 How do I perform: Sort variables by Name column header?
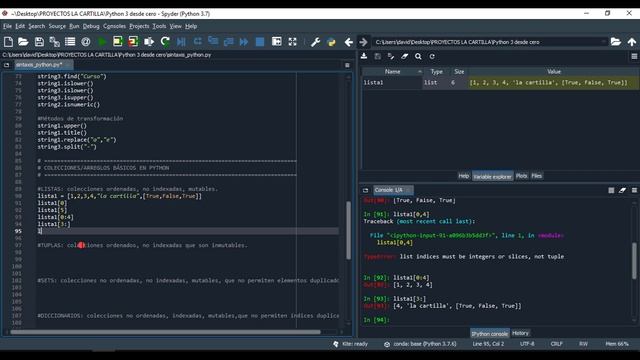click(392, 71)
